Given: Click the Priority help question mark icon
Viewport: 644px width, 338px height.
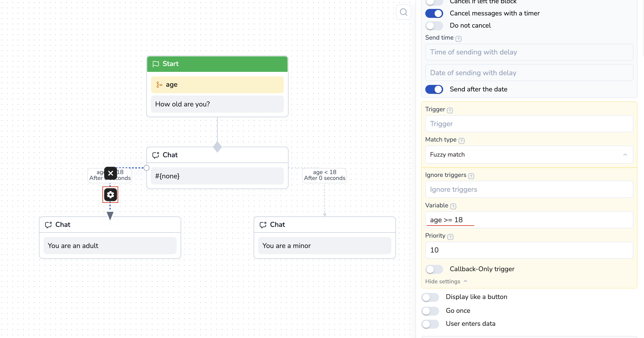Looking at the screenshot, I should click(x=450, y=237).
